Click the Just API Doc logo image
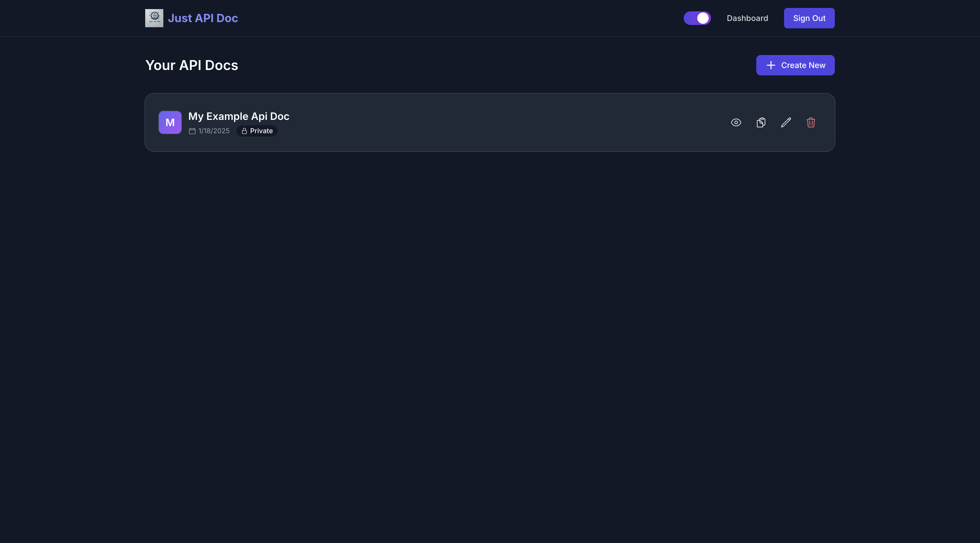 point(154,18)
